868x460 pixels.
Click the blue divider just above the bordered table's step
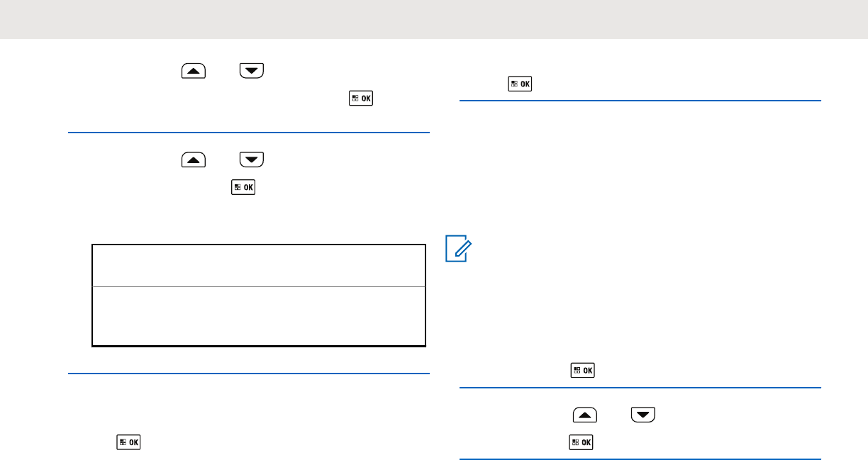click(249, 133)
